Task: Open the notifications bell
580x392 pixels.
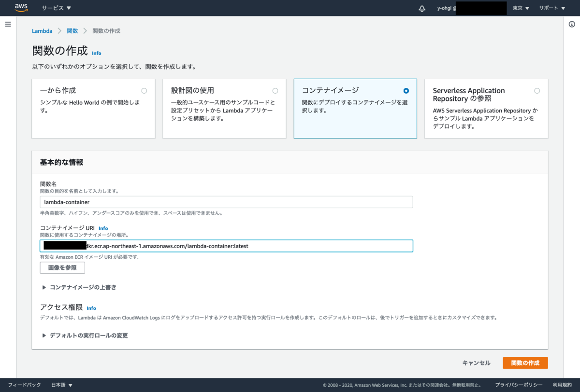Action: [x=422, y=8]
